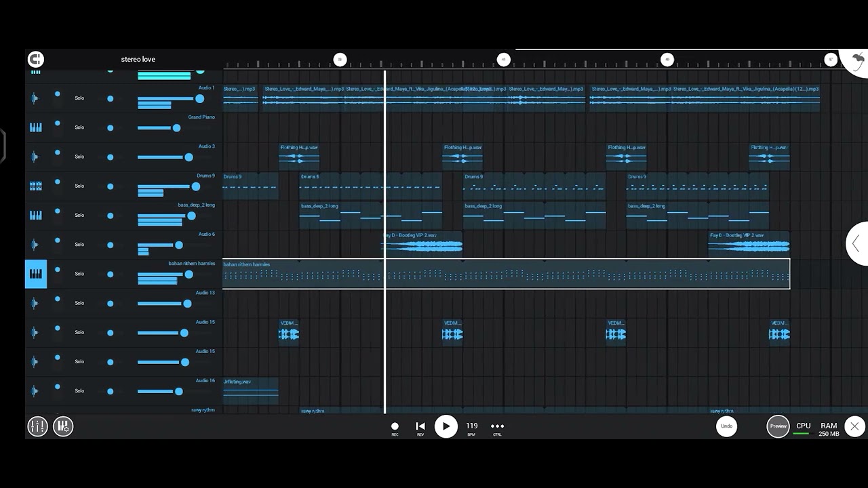Screen dimensions: 868x488
Task: Toggle the Preview button
Action: pos(778,426)
